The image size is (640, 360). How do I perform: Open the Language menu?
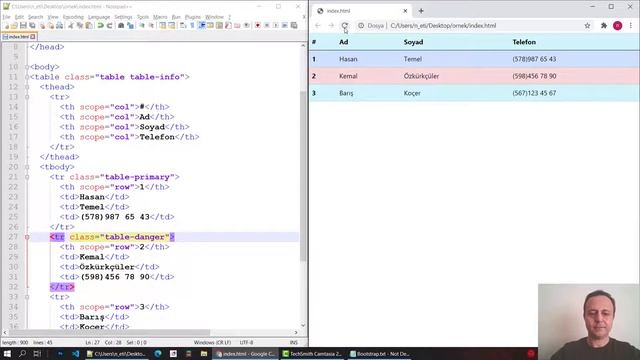(99, 17)
